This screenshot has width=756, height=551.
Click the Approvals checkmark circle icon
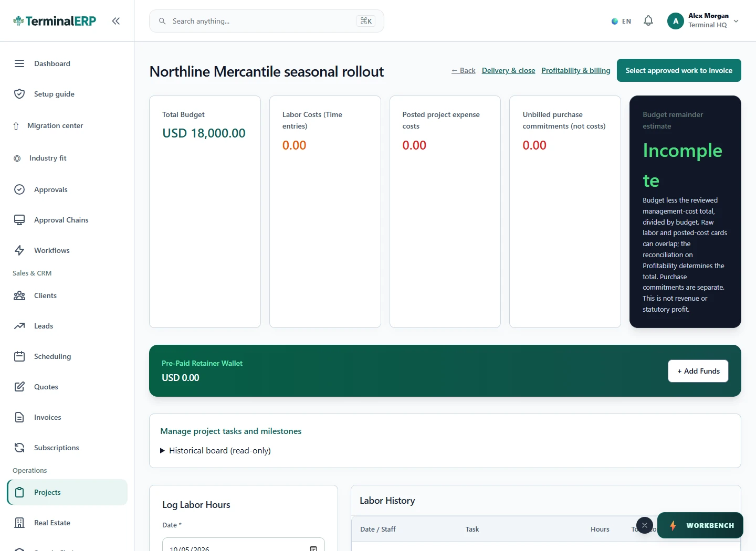point(19,189)
